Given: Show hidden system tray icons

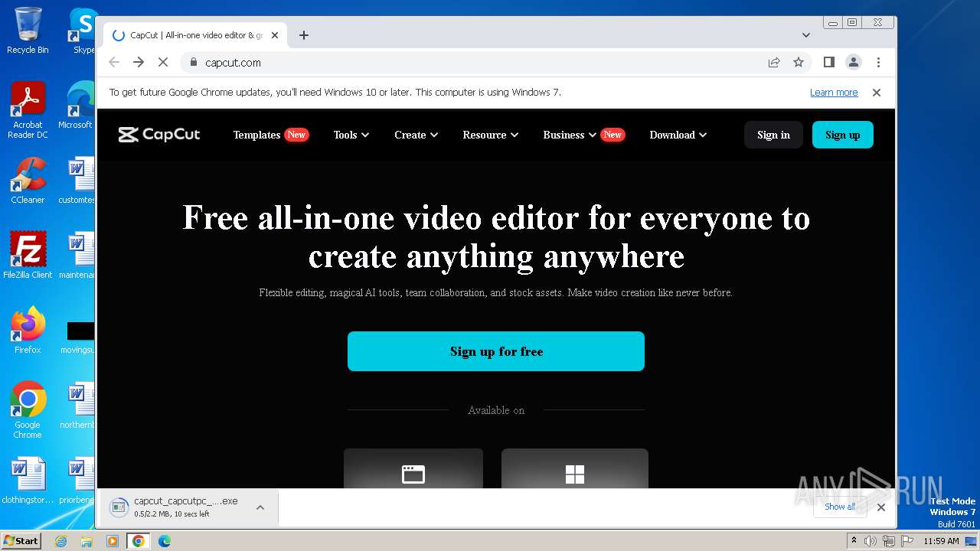Looking at the screenshot, I should 854,541.
